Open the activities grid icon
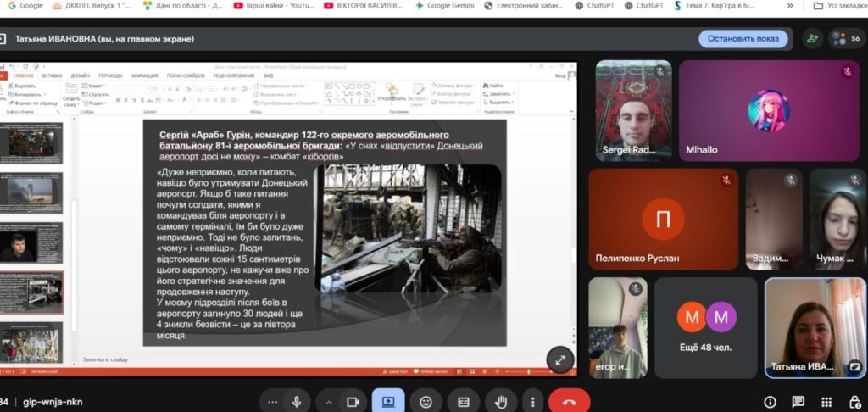 point(826,402)
